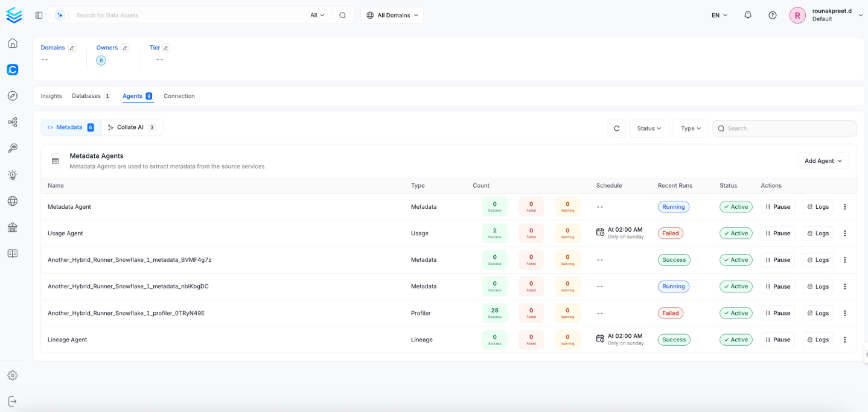Pause the Usage Agent

click(777, 233)
